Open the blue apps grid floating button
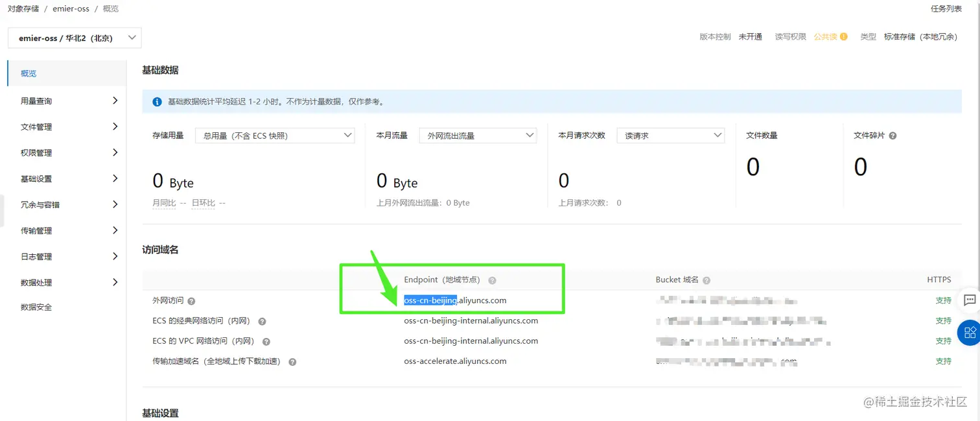980x421 pixels. pyautogui.click(x=970, y=332)
